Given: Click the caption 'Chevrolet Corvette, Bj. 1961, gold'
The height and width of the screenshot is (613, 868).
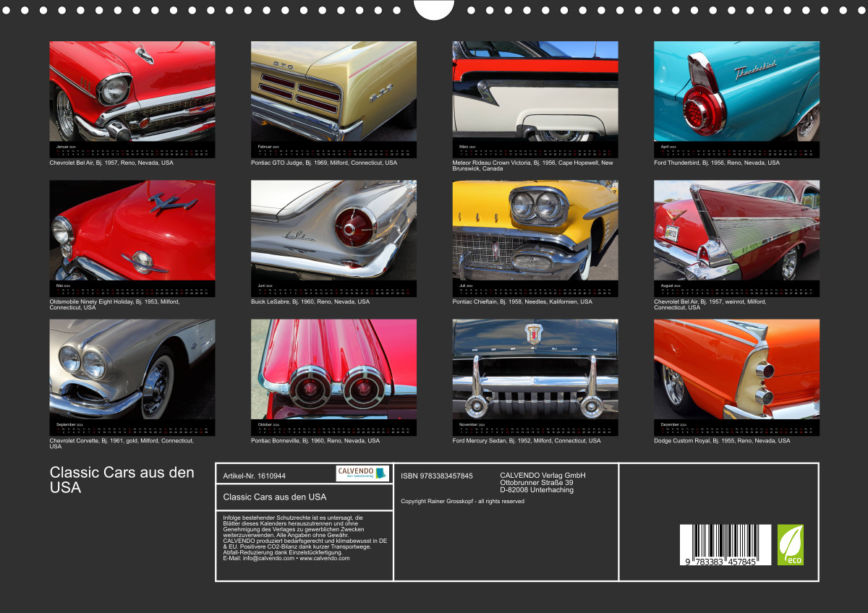Looking at the screenshot, I should (122, 443).
